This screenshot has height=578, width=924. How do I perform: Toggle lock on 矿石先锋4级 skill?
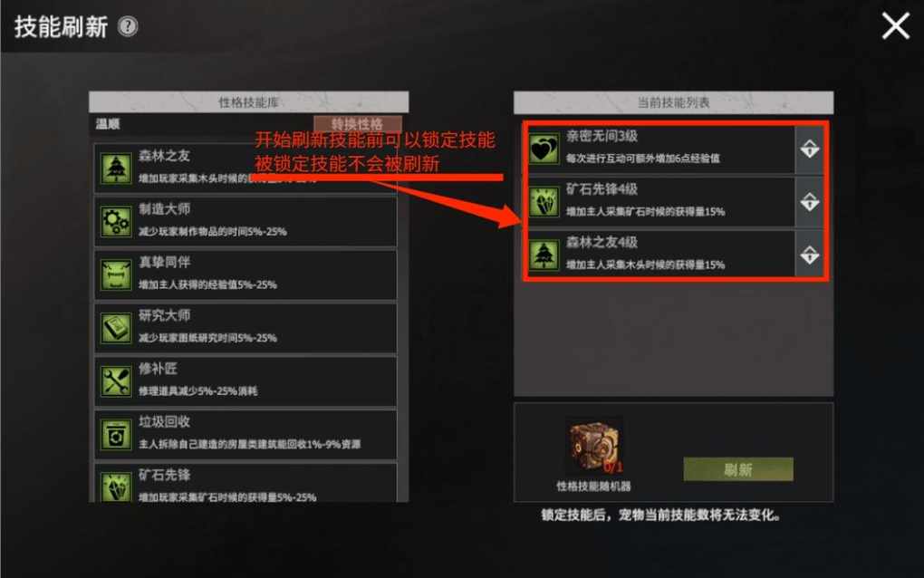pyautogui.click(x=810, y=202)
